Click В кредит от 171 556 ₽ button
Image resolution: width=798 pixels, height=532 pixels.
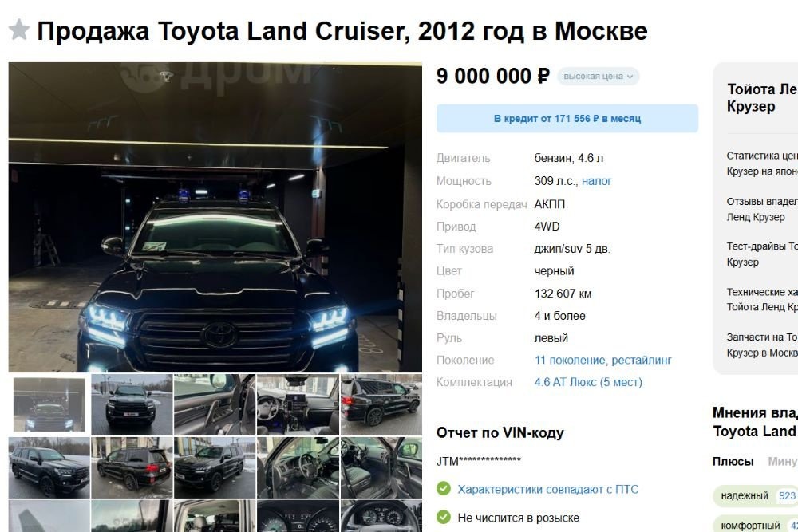[567, 119]
